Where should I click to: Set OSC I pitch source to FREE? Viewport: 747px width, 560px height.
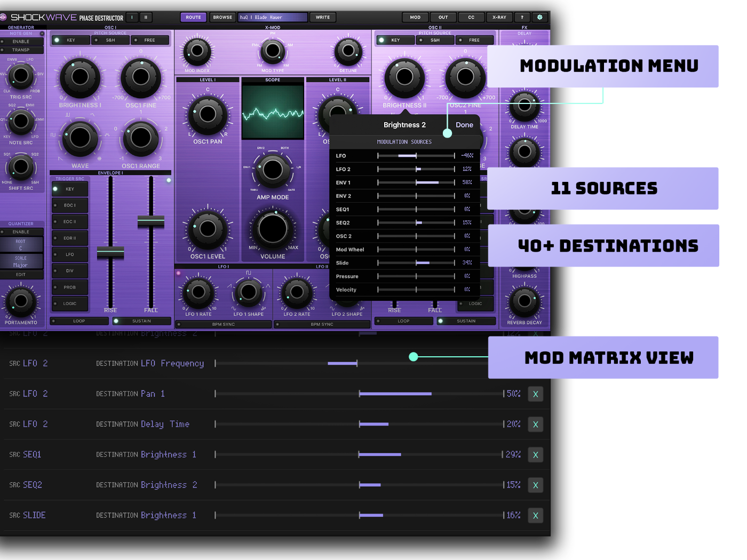150,40
